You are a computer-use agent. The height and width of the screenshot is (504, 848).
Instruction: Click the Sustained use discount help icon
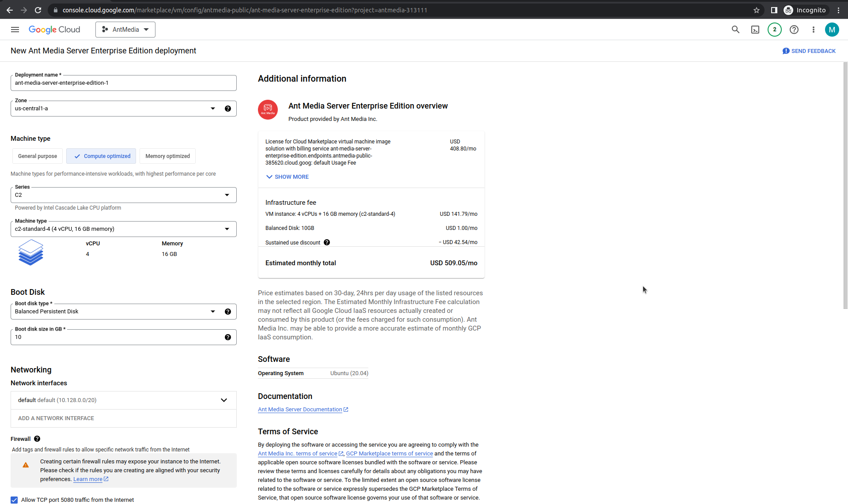[327, 242]
